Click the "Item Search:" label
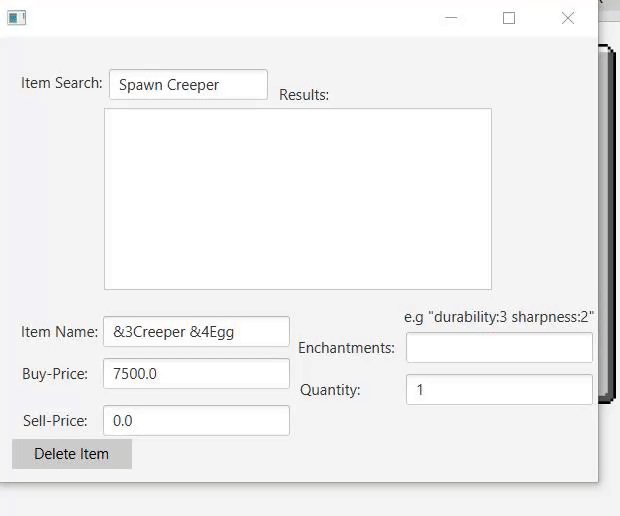The width and height of the screenshot is (620, 516). pos(62,83)
